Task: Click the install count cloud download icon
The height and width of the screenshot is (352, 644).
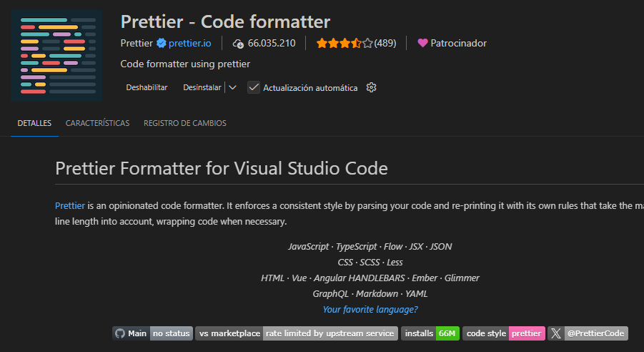Action: (239, 44)
